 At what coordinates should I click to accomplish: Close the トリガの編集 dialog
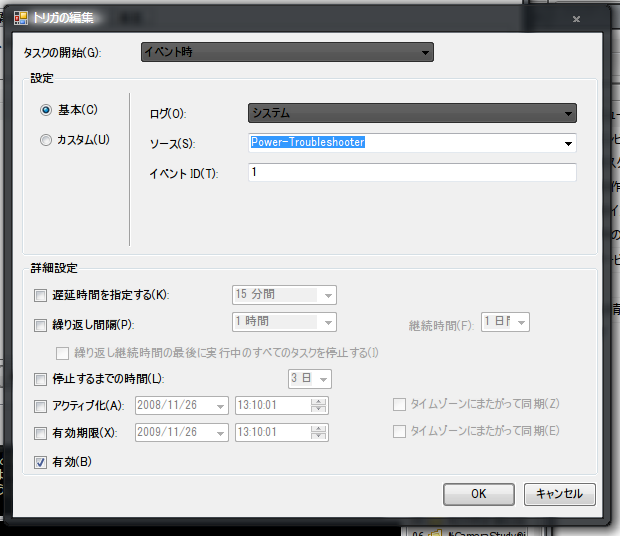[x=576, y=18]
